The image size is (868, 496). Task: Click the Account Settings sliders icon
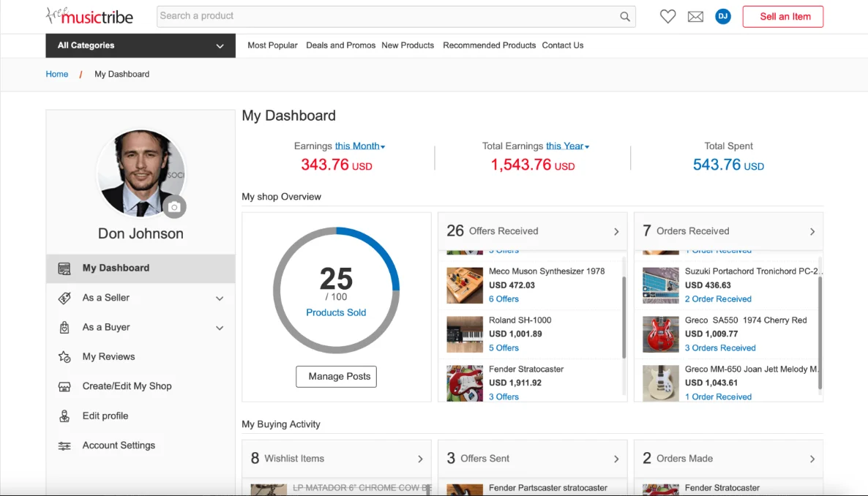click(64, 446)
